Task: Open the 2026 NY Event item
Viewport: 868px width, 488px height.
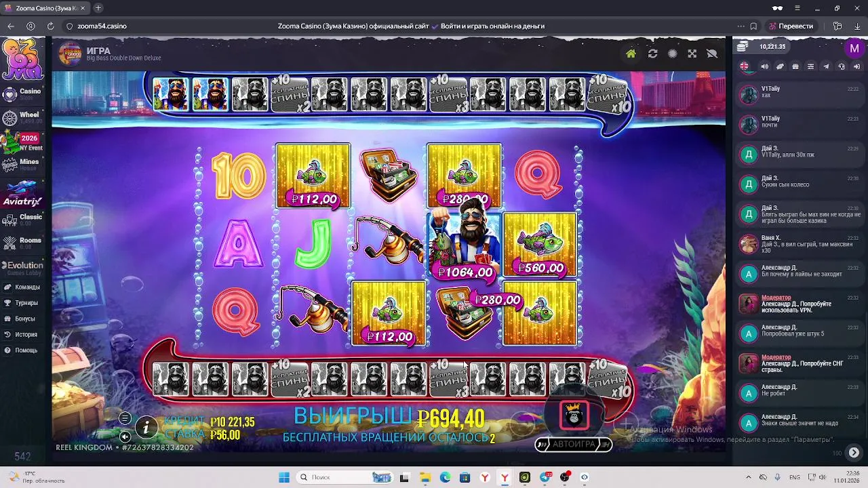Action: pyautogui.click(x=23, y=142)
